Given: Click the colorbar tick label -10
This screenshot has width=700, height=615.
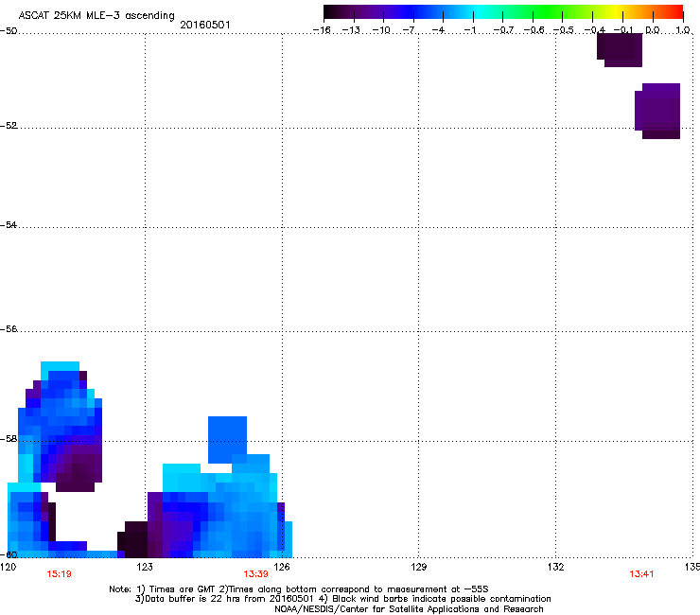Looking at the screenshot, I should click(381, 30).
